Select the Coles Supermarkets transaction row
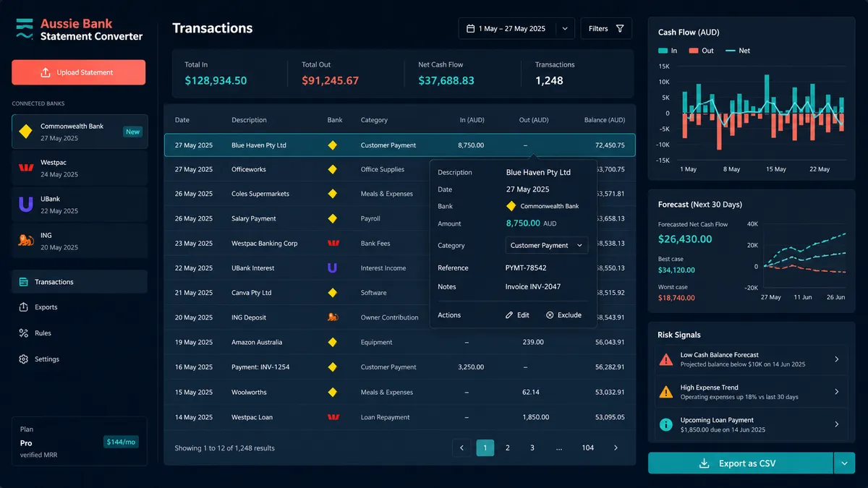868x488 pixels. (x=400, y=194)
